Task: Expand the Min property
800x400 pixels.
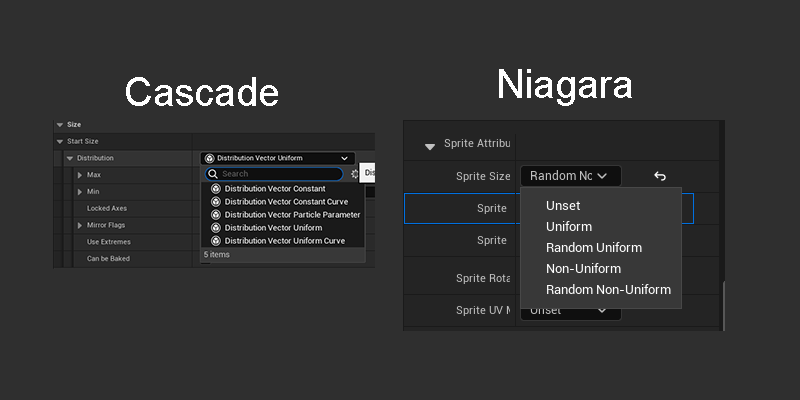Action: click(80, 192)
